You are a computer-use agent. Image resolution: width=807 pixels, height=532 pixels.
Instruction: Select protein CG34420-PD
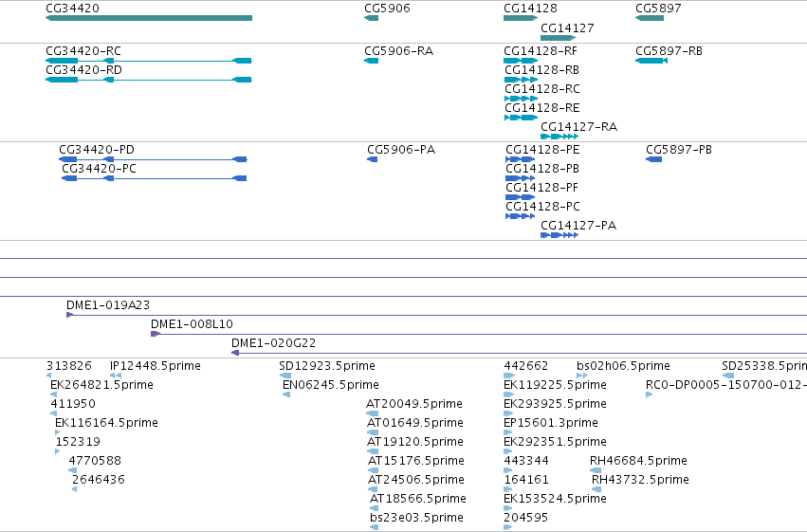pyautogui.click(x=97, y=150)
